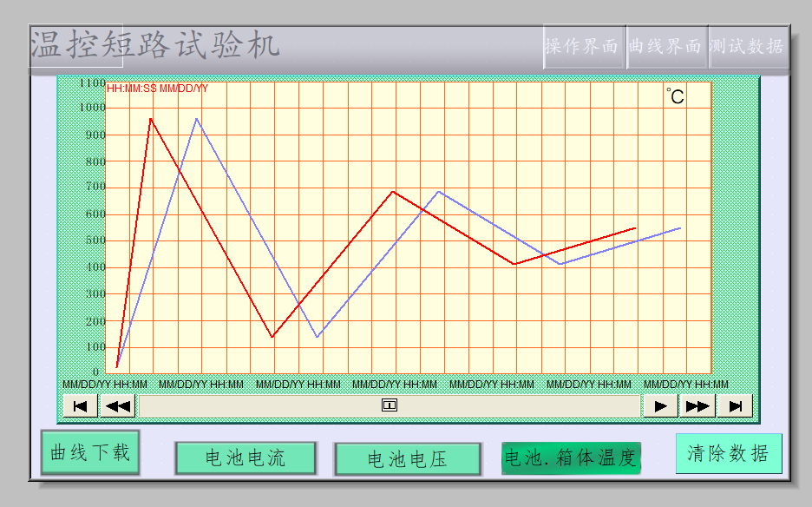Click the double-arrow rewind button
The width and height of the screenshot is (812, 507).
(118, 405)
